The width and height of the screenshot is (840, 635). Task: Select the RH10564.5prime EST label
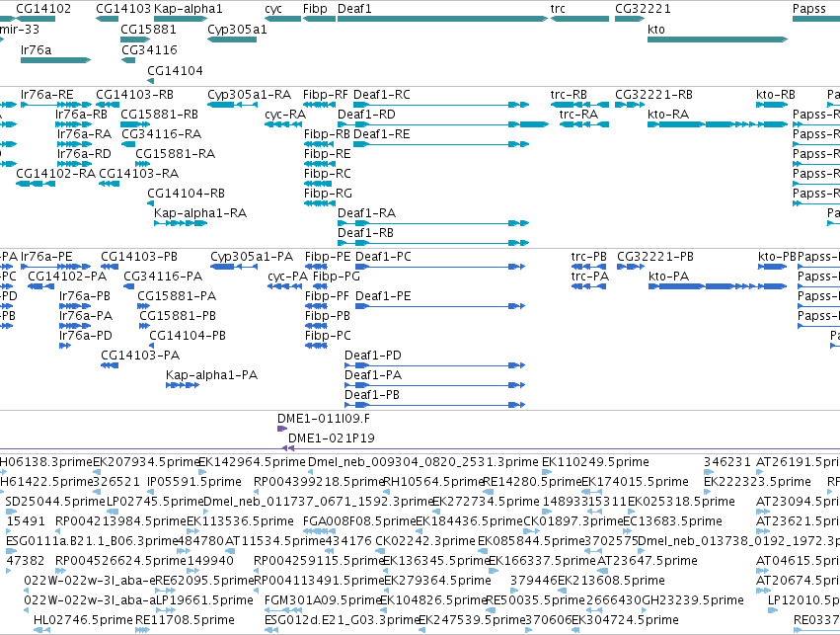click(x=433, y=482)
